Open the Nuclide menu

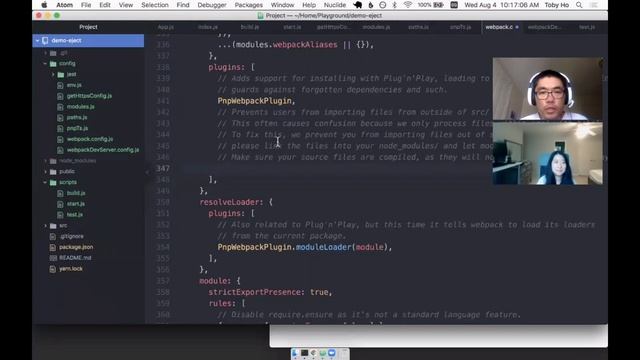tap(335, 5)
